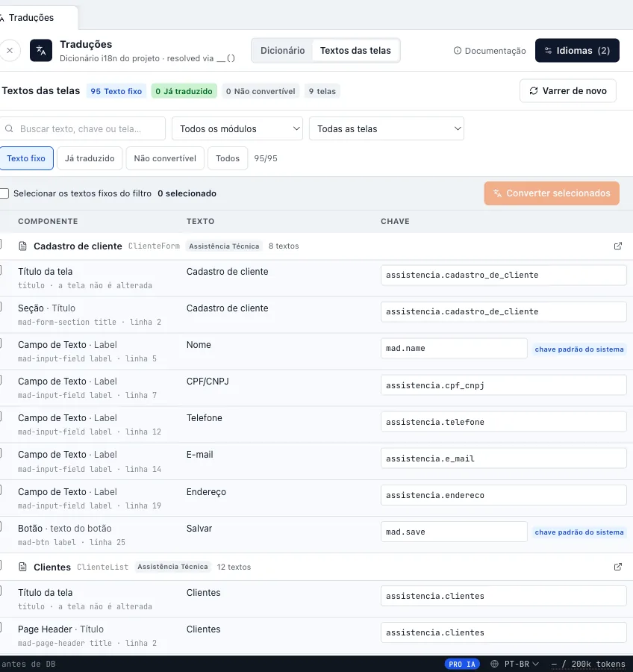
Task: Toggle checkbox for CPF/CNPJ label row
Action: (1, 380)
